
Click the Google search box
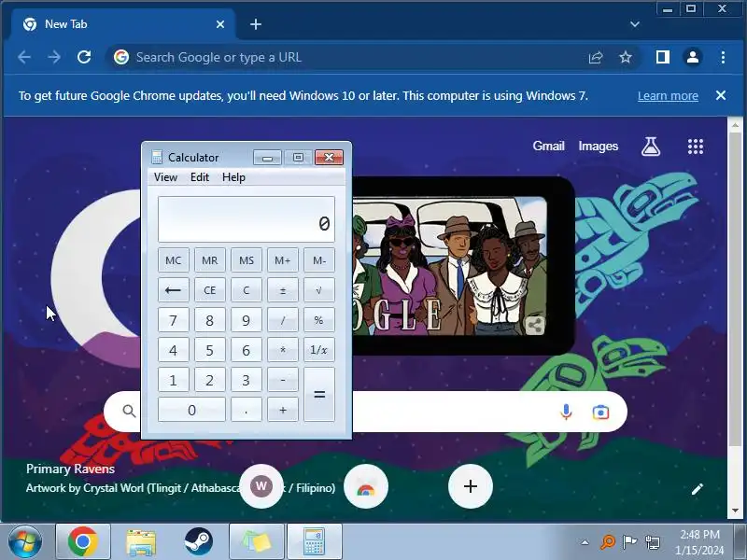(365, 412)
